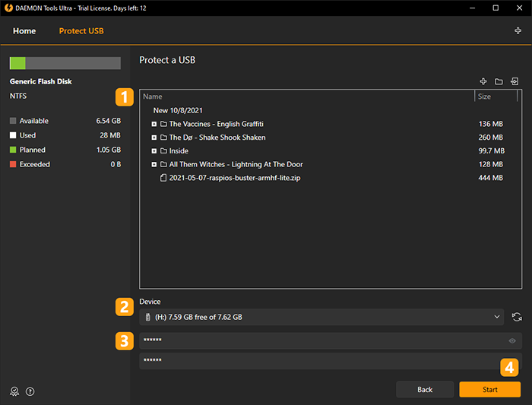Click file icon of raspios-buster-armhf-lite.zip

pos(163,178)
